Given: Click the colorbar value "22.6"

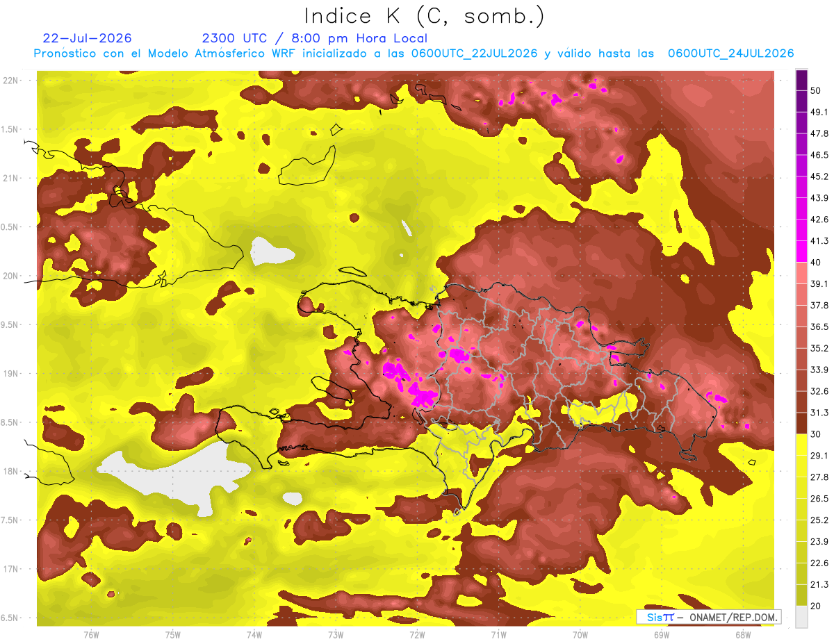Looking at the screenshot, I should (819, 563).
